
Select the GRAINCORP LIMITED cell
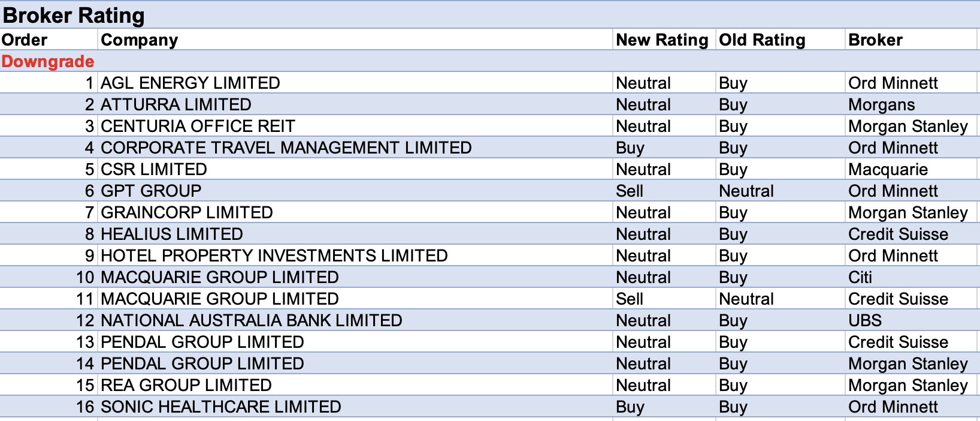coord(187,212)
